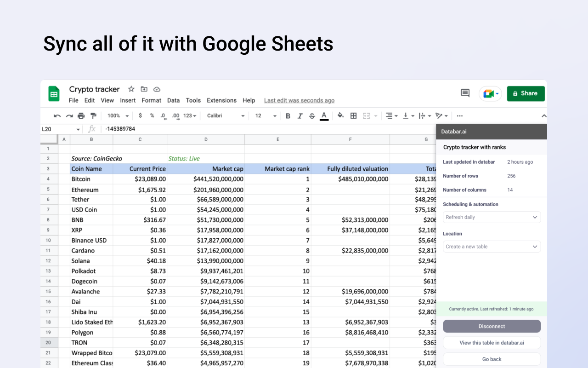588x368 pixels.
Task: Open the Tools menu
Action: point(193,100)
